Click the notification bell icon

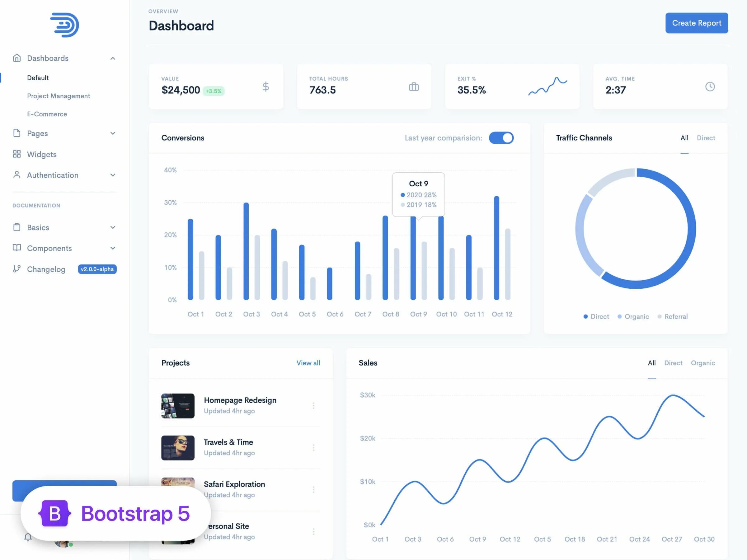pos(28,537)
